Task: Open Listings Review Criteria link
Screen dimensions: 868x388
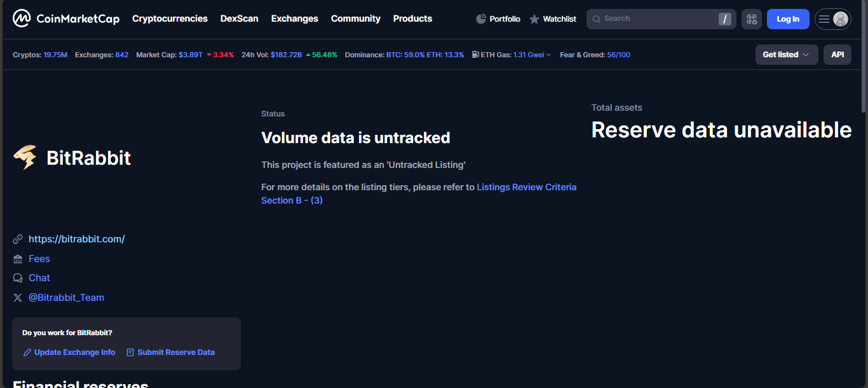Action: [x=526, y=187]
